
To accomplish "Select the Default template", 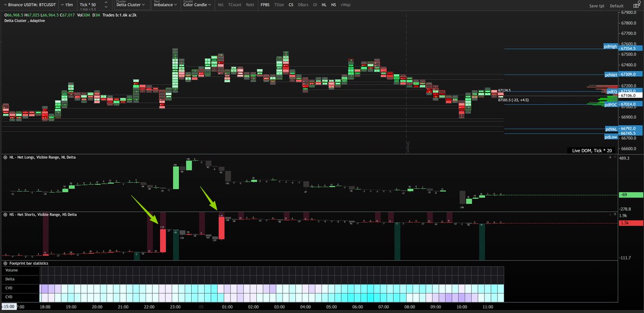I will click(617, 6).
